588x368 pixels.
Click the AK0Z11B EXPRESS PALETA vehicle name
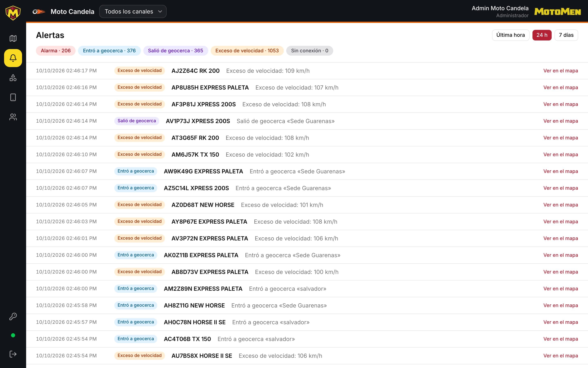click(201, 255)
